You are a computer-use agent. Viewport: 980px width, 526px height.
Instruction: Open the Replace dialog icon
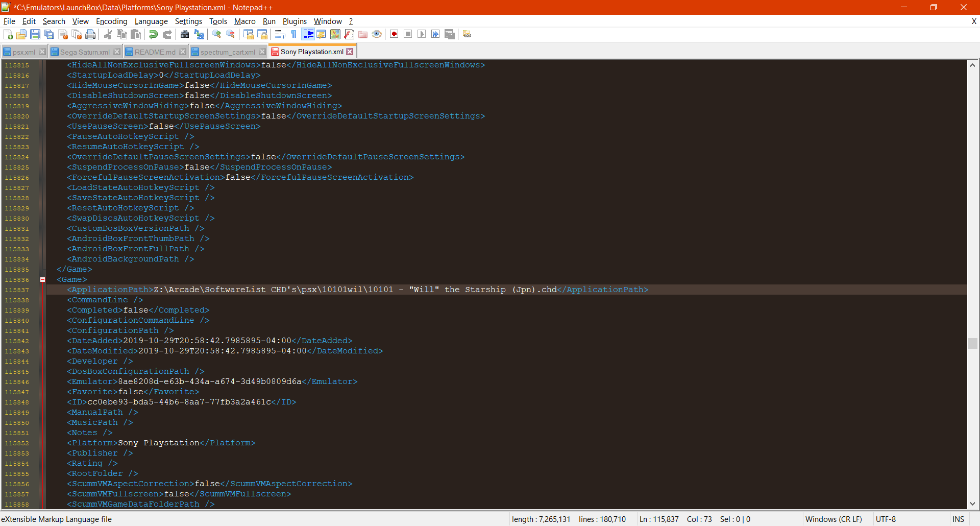coord(199,34)
